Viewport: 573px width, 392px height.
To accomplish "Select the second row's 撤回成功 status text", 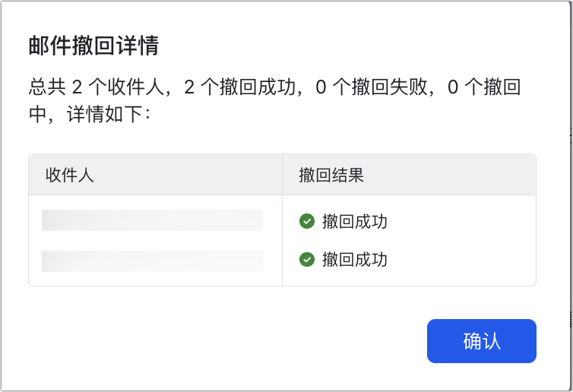I will click(354, 260).
